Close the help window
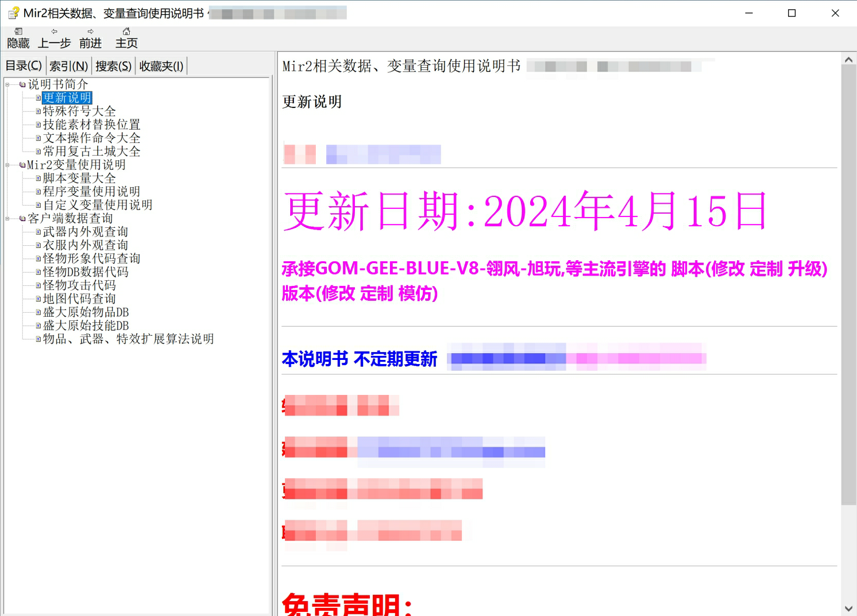Screen dimensions: 857x616 pyautogui.click(x=835, y=13)
